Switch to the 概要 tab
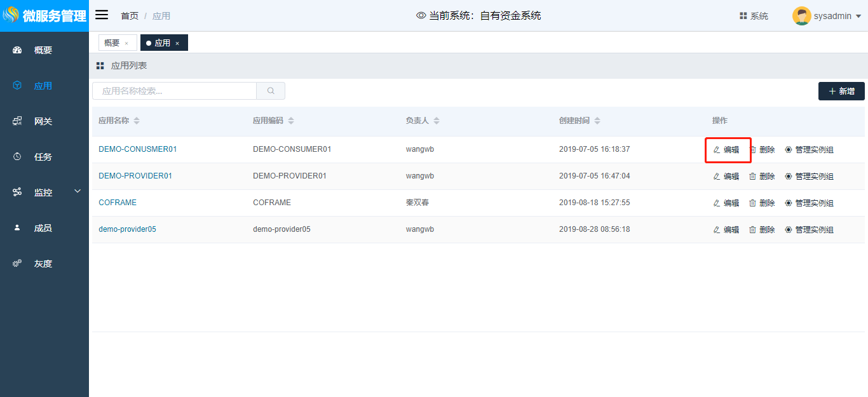Screen dimensions: 868x397 pos(112,43)
